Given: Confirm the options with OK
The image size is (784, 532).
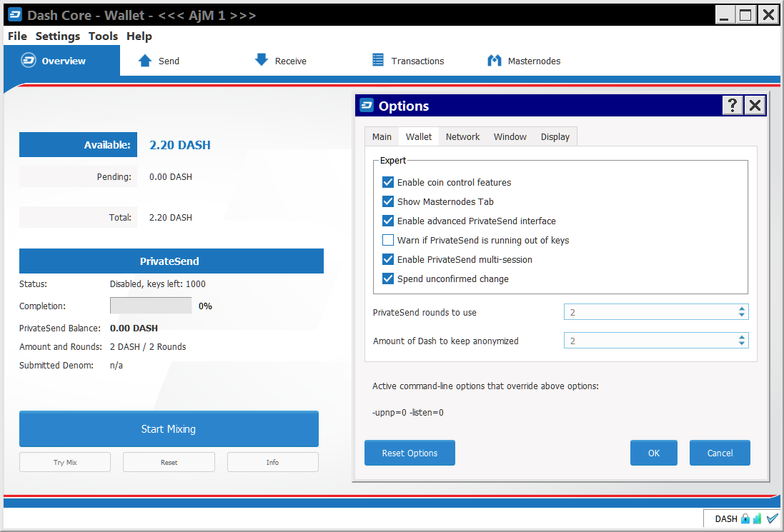Looking at the screenshot, I should click(653, 453).
